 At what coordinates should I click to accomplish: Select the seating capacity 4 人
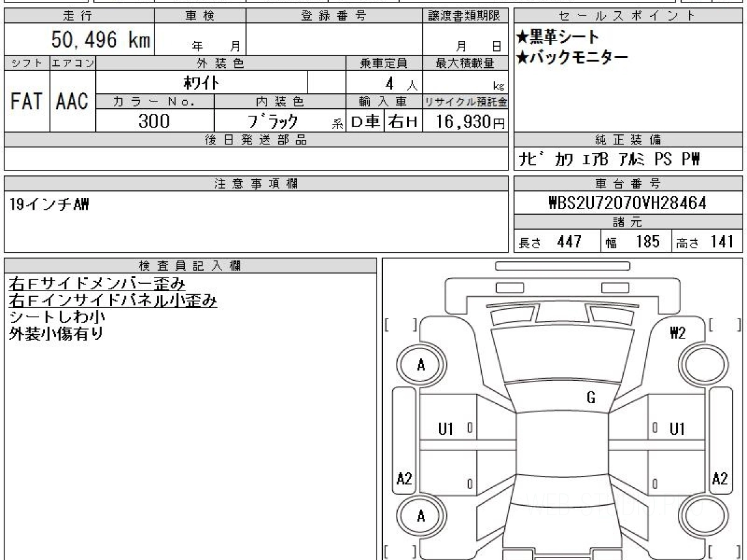coord(401,83)
